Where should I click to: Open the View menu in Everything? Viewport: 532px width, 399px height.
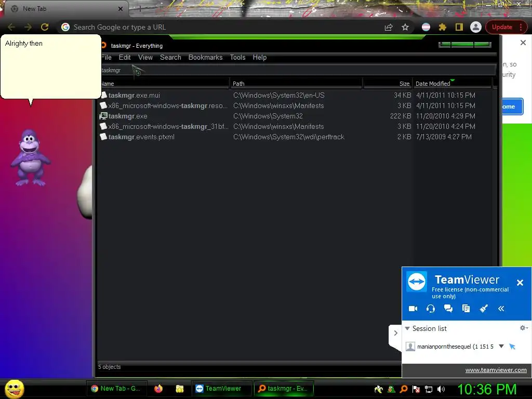point(145,57)
